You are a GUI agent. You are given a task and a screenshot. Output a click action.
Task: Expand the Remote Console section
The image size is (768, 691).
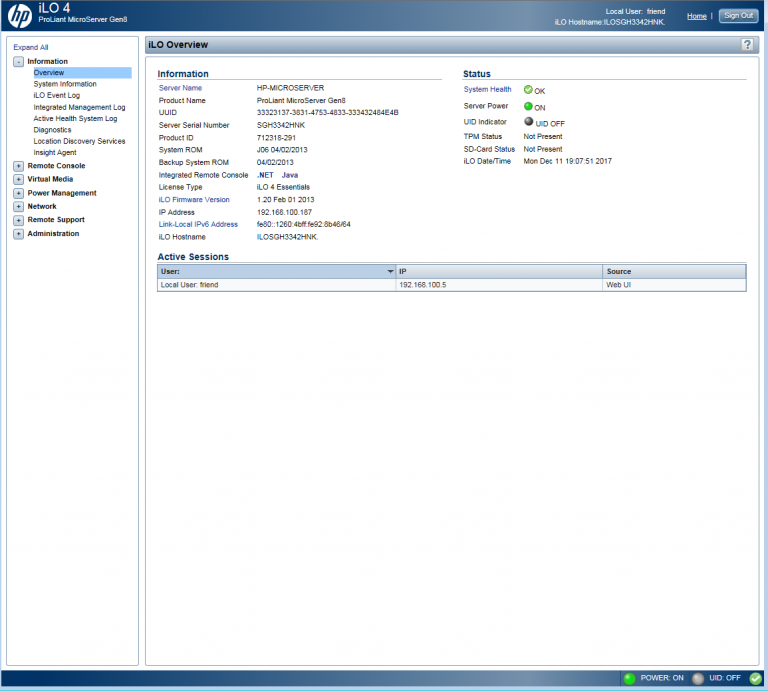pyautogui.click(x=18, y=166)
